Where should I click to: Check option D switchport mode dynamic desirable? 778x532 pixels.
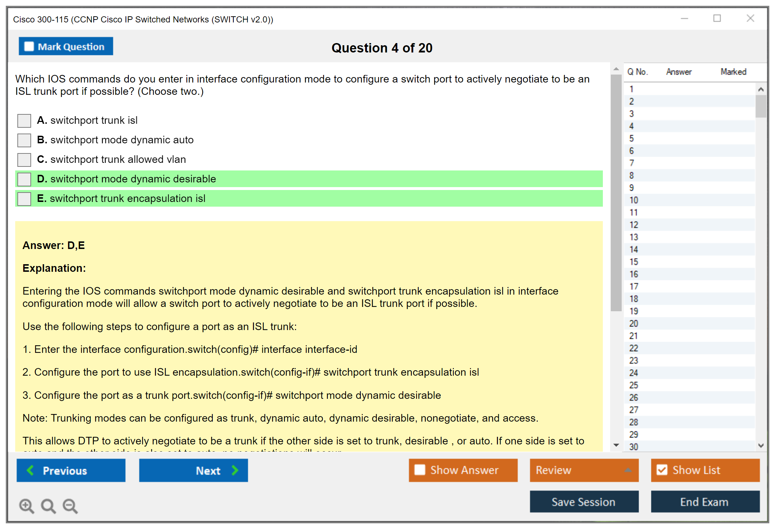coord(24,179)
